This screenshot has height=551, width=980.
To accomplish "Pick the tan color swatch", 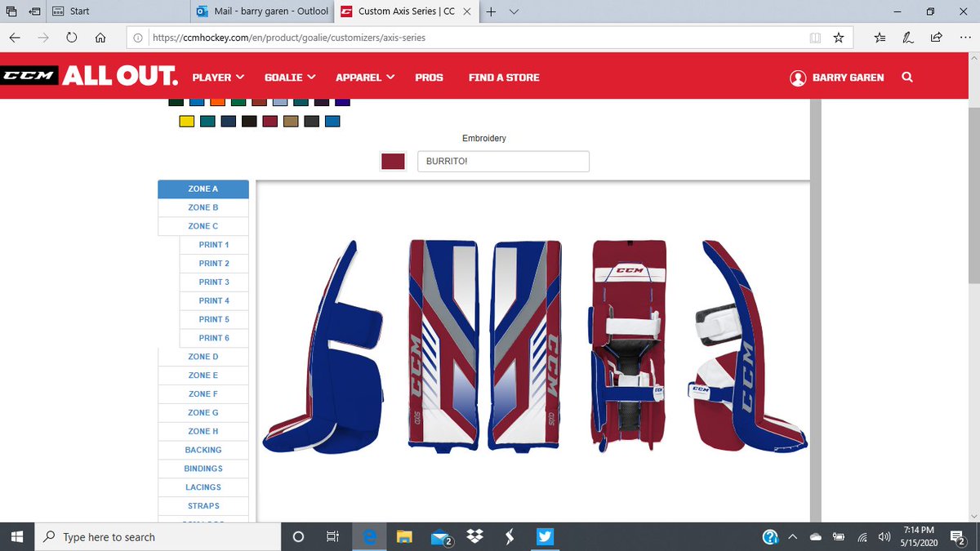I will [x=291, y=122].
